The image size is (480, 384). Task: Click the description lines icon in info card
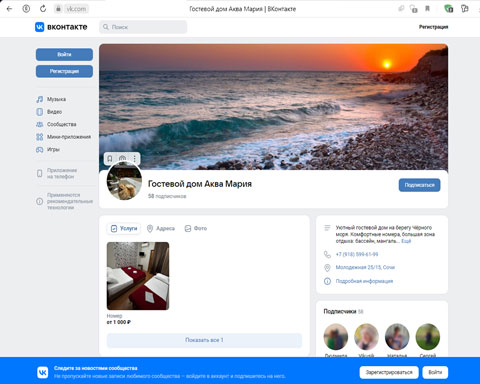pos(327,228)
